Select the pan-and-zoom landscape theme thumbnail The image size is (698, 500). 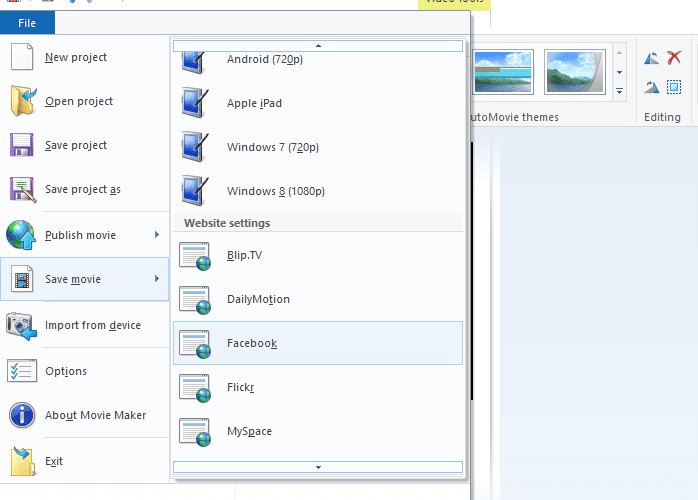pos(503,72)
